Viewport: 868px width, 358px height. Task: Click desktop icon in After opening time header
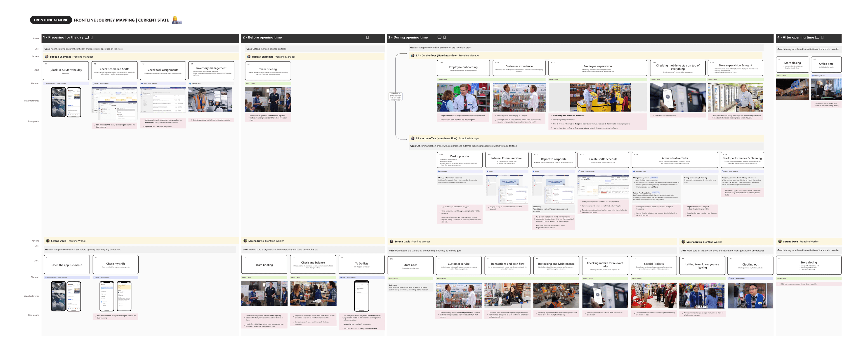[x=817, y=37]
